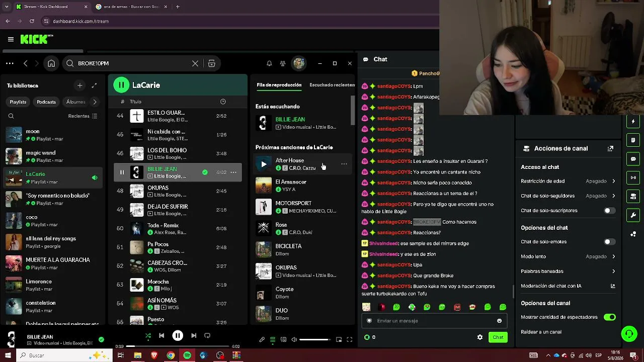
Task: Open the Recientes sort dropdown
Action: [83, 116]
